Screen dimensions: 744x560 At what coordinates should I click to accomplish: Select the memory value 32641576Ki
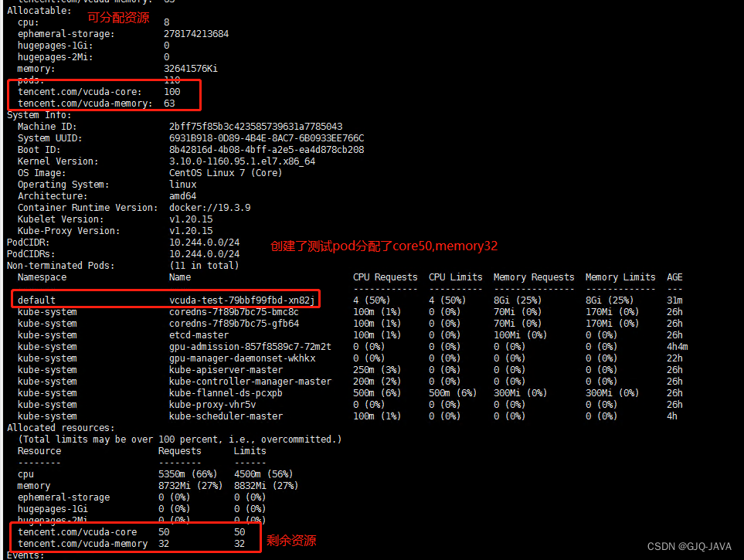coord(191,68)
